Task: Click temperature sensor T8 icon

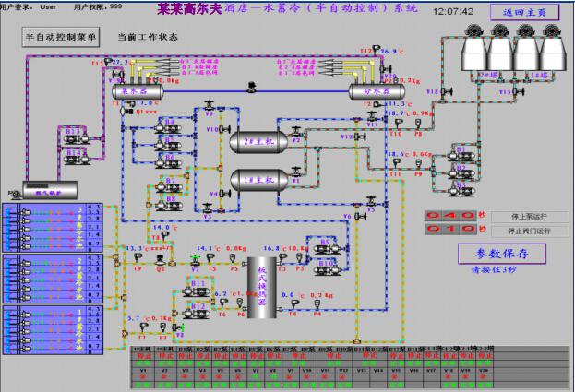Action: pos(164,236)
